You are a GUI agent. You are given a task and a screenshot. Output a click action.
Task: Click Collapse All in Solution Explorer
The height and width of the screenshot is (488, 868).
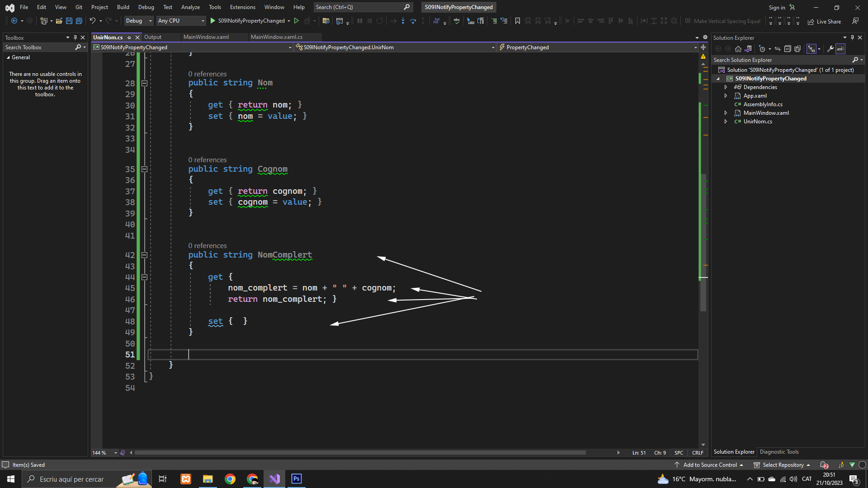pyautogui.click(x=788, y=49)
